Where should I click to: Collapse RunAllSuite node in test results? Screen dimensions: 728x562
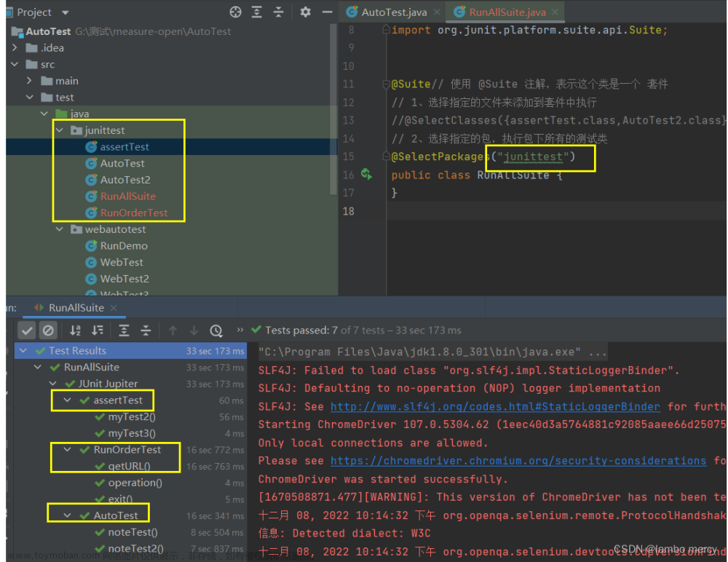[38, 368]
